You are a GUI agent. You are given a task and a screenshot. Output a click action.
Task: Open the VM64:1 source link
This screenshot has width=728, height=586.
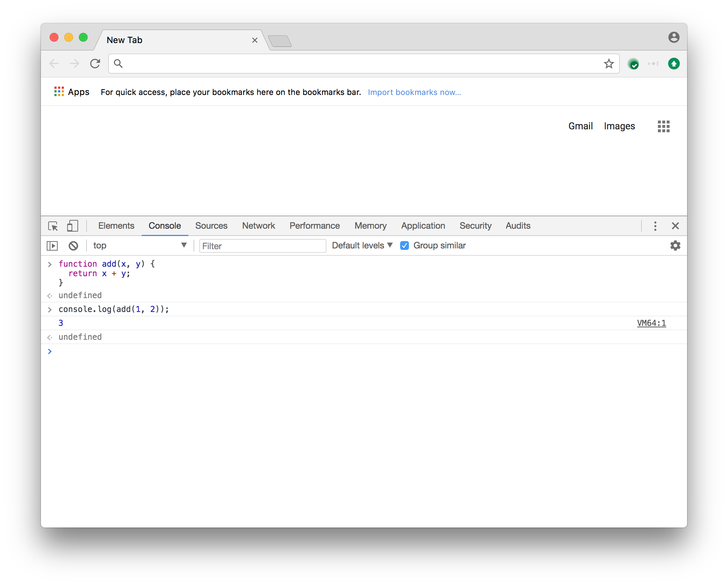[651, 323]
